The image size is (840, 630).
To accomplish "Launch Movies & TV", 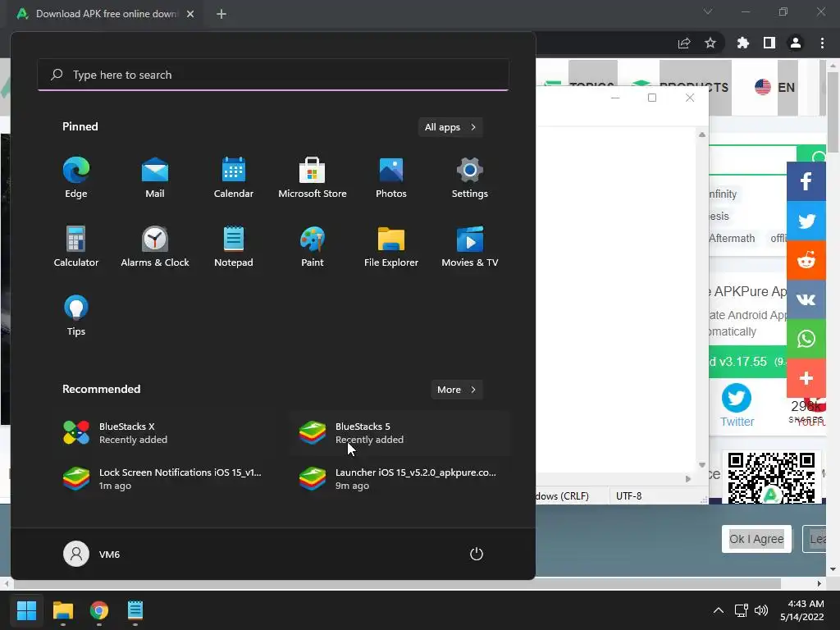I will 470,246.
